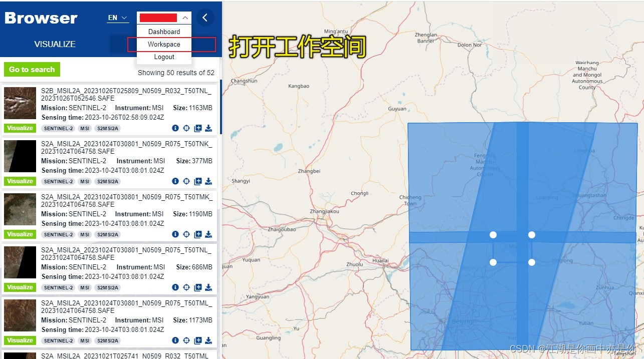
Task: Visualize the 1163MB T50TNL product
Action: coord(20,128)
